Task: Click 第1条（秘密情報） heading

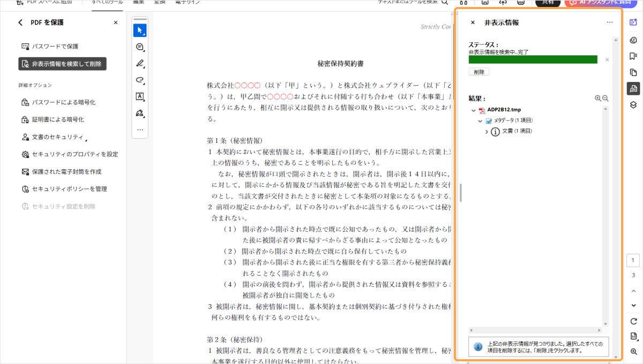Action: pyautogui.click(x=234, y=141)
